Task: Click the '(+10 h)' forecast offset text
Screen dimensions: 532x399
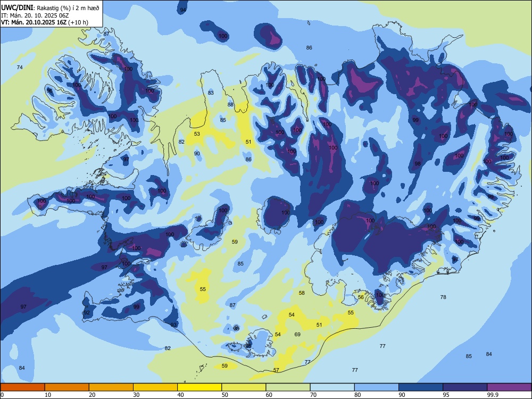Action: (x=78, y=22)
